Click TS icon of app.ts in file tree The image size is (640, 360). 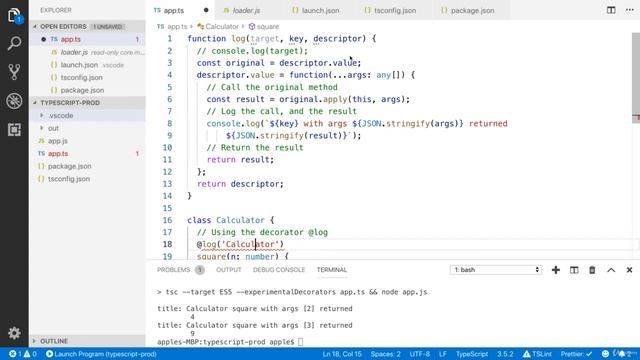[41, 153]
